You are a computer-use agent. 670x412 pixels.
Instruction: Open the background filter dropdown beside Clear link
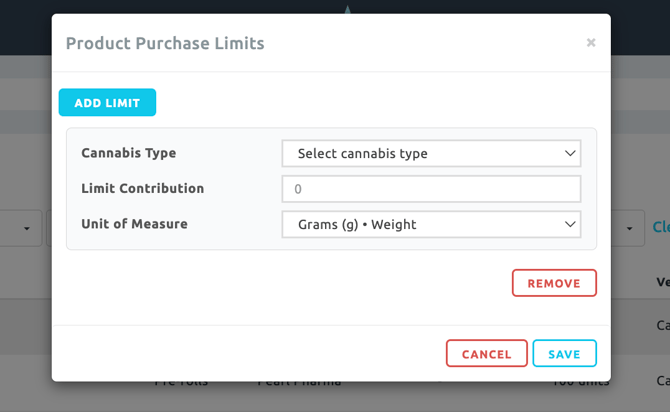(627, 228)
